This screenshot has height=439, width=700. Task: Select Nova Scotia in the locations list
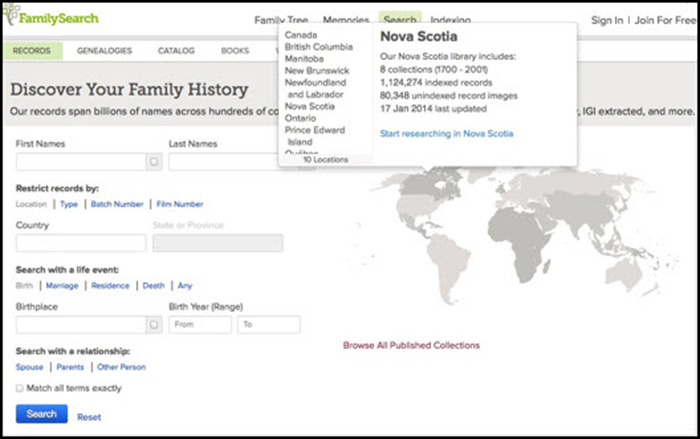[309, 106]
